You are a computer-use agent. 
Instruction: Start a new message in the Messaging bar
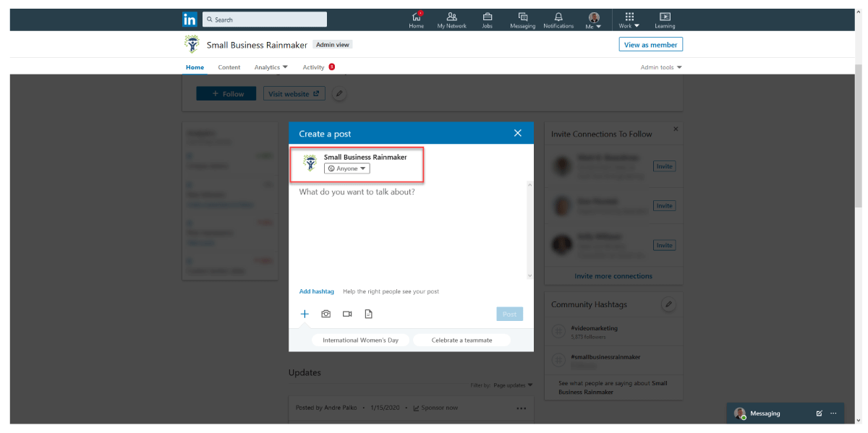819,413
